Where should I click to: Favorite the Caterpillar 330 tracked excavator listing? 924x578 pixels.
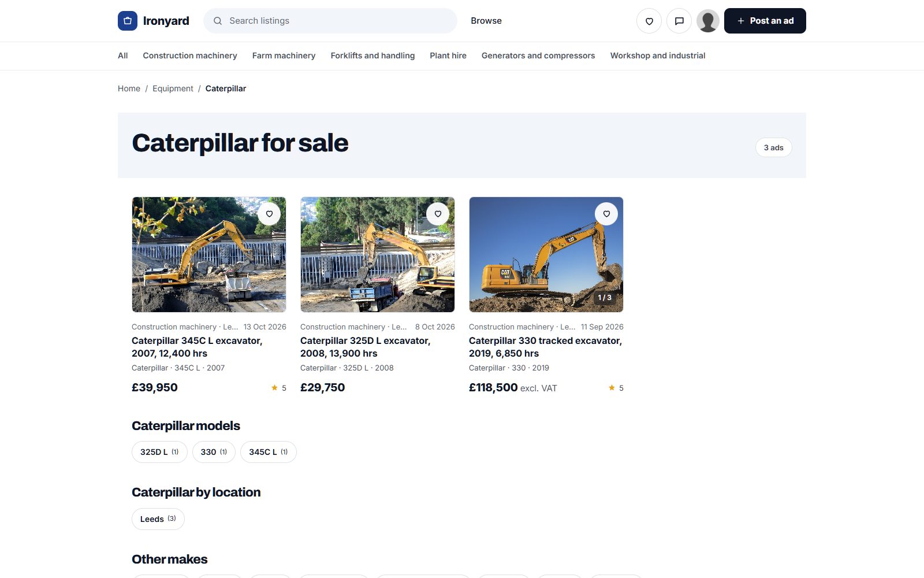pos(606,214)
